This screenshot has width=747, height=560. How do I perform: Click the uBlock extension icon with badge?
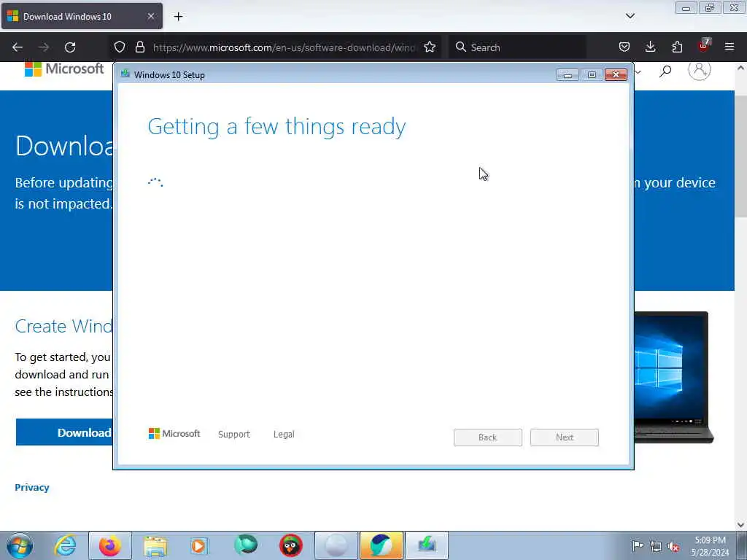pyautogui.click(x=704, y=46)
